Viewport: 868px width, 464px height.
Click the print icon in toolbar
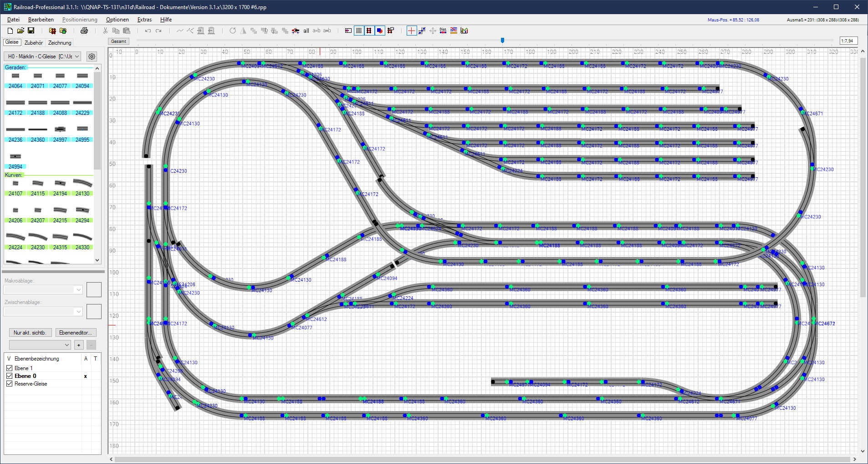click(84, 31)
